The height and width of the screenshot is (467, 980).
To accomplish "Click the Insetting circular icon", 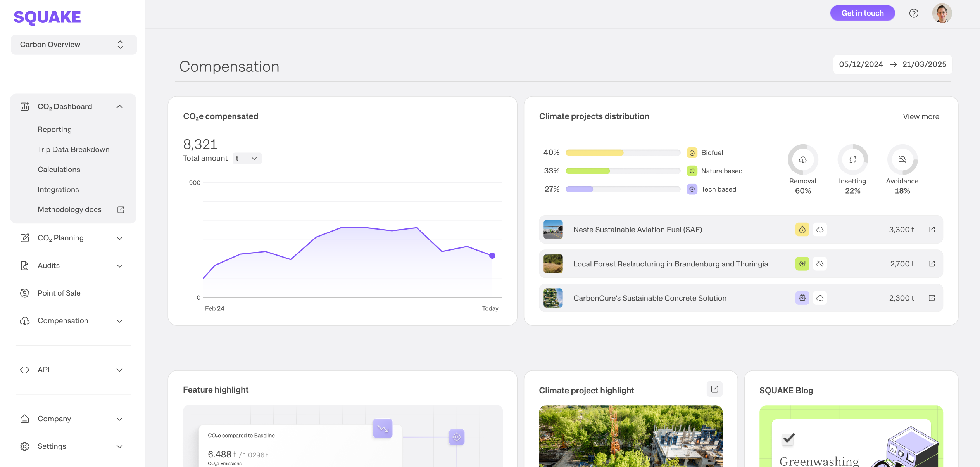I will pos(852,159).
